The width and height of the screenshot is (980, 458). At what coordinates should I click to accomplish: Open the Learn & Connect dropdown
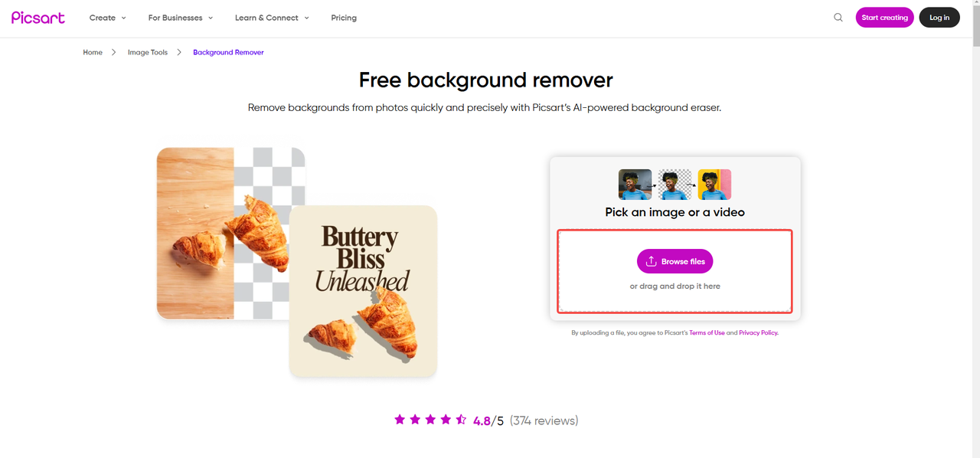click(x=272, y=18)
